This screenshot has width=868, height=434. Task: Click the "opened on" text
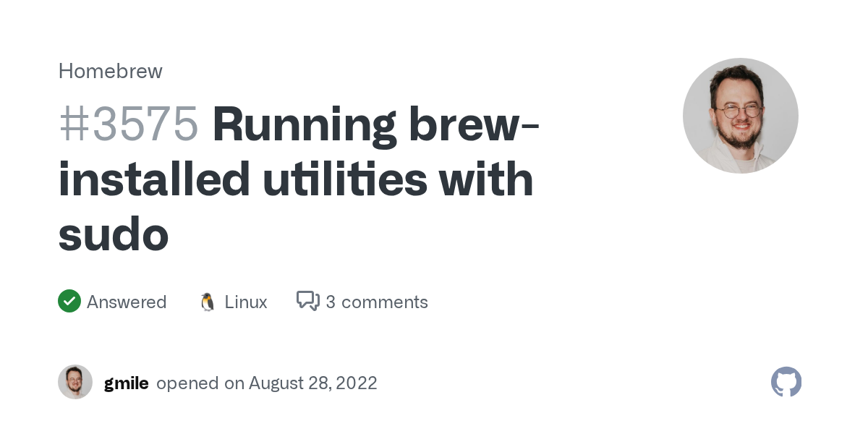[x=200, y=383]
